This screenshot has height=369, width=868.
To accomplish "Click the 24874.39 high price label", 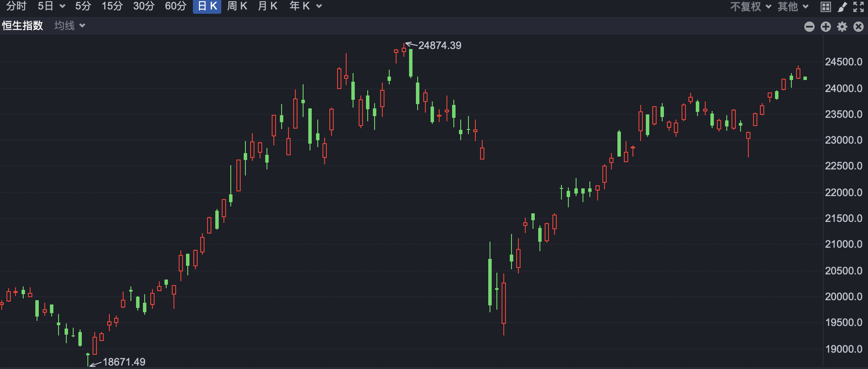I will 440,46.
